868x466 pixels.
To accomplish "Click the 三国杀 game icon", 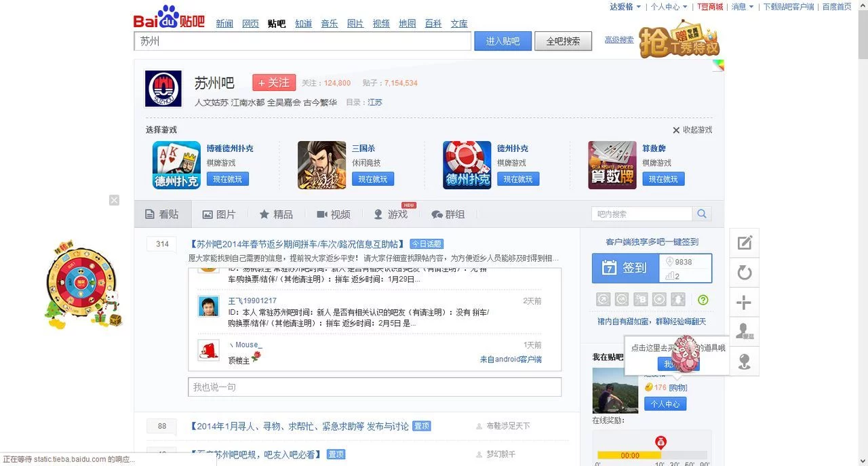I will (321, 165).
